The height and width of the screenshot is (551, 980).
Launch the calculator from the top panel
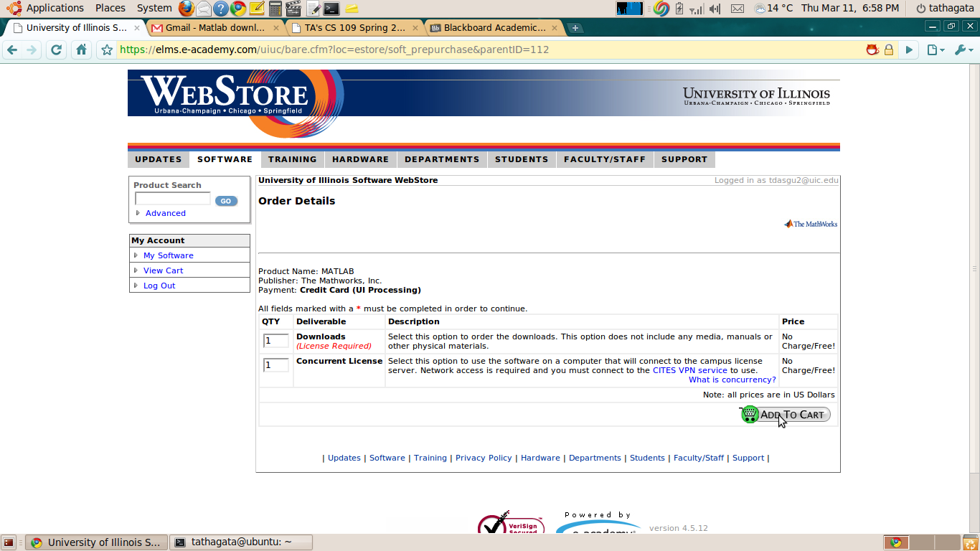(275, 9)
